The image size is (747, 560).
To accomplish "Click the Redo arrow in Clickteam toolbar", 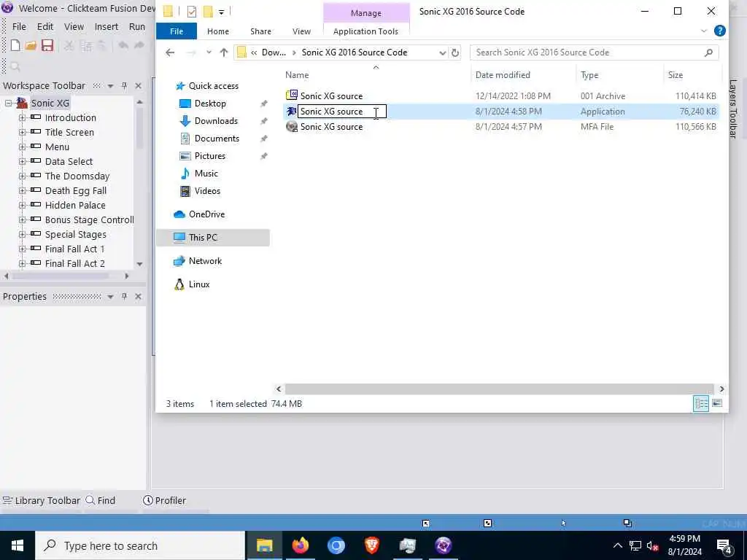I will coord(139,45).
